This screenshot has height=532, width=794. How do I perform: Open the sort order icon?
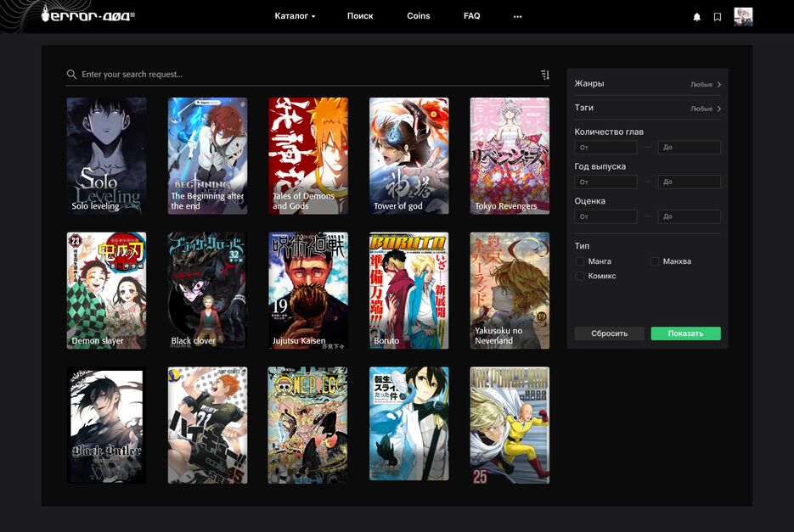pos(545,75)
